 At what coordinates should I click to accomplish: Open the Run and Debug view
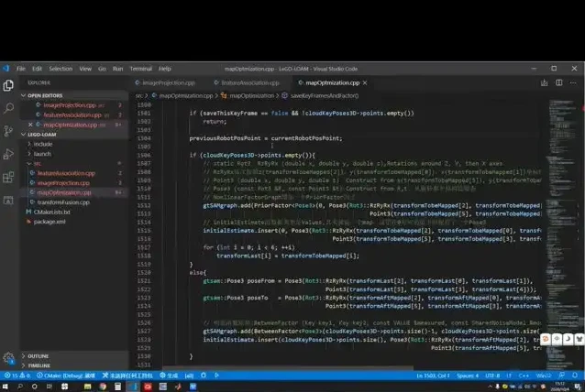click(8, 153)
